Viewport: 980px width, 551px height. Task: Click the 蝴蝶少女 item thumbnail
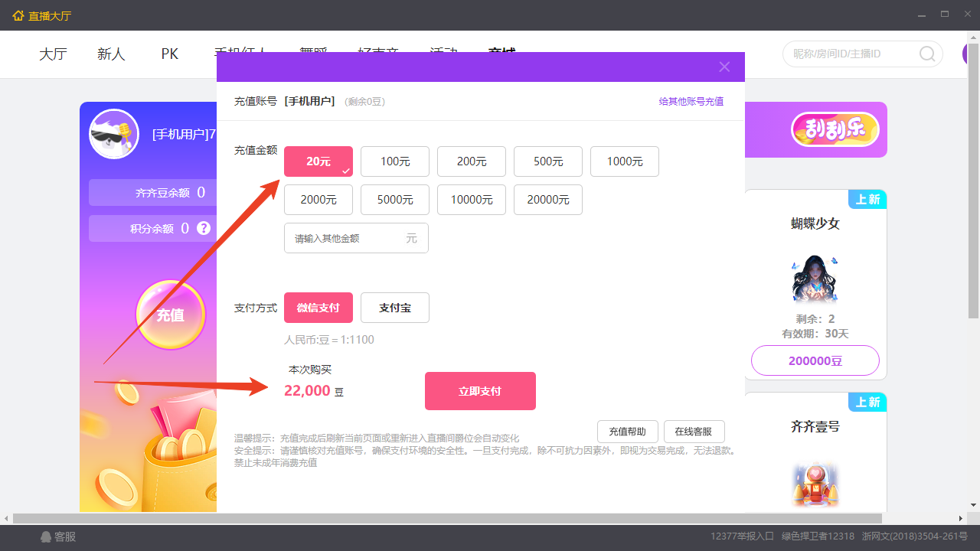[815, 279]
